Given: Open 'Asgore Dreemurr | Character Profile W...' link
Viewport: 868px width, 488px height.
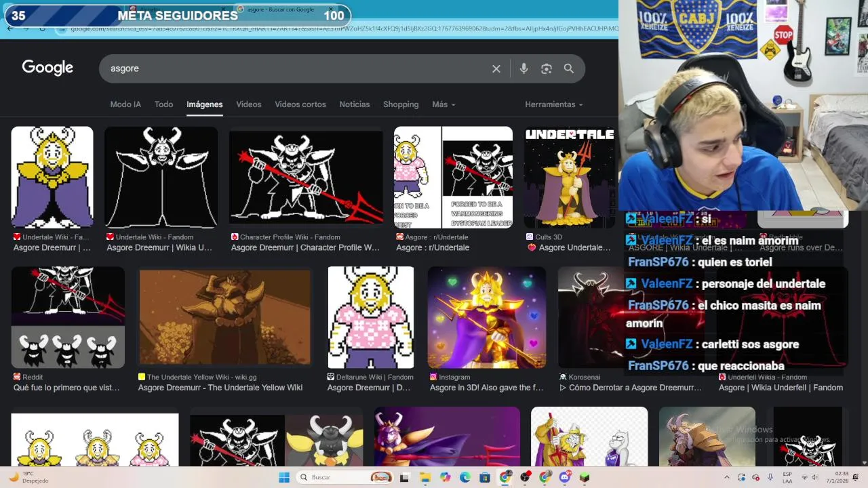Looking at the screenshot, I should (305, 248).
